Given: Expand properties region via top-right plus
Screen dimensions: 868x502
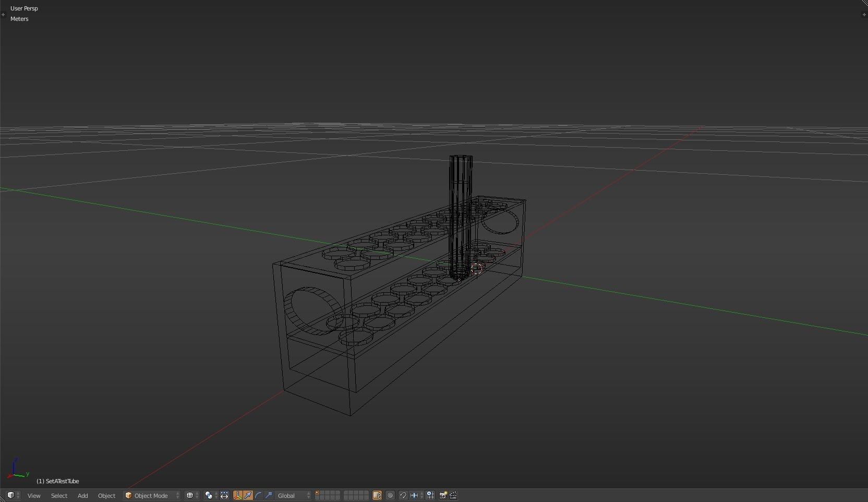Looking at the screenshot, I should click(864, 15).
